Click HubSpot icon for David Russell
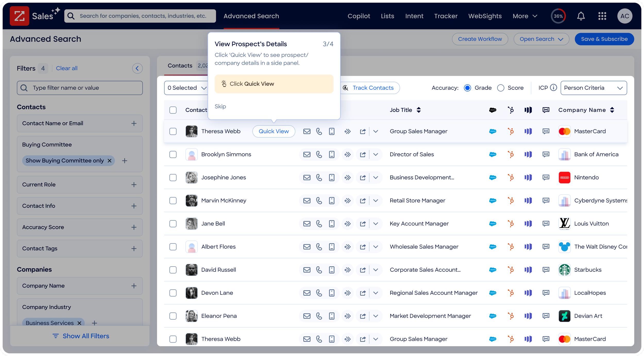 pyautogui.click(x=510, y=270)
